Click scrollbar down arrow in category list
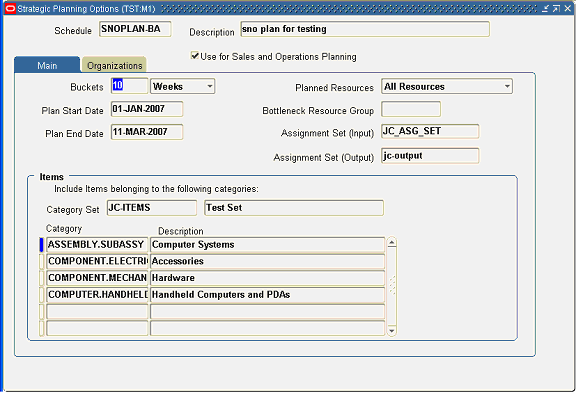 (x=392, y=330)
